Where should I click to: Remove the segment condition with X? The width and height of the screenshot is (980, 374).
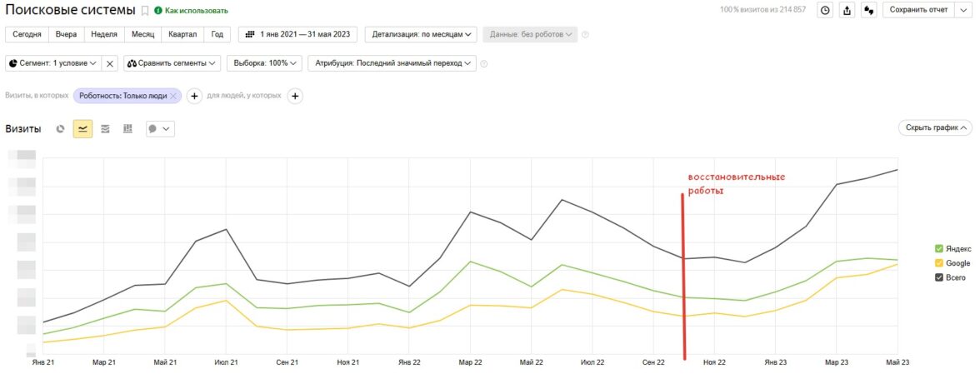click(x=111, y=63)
